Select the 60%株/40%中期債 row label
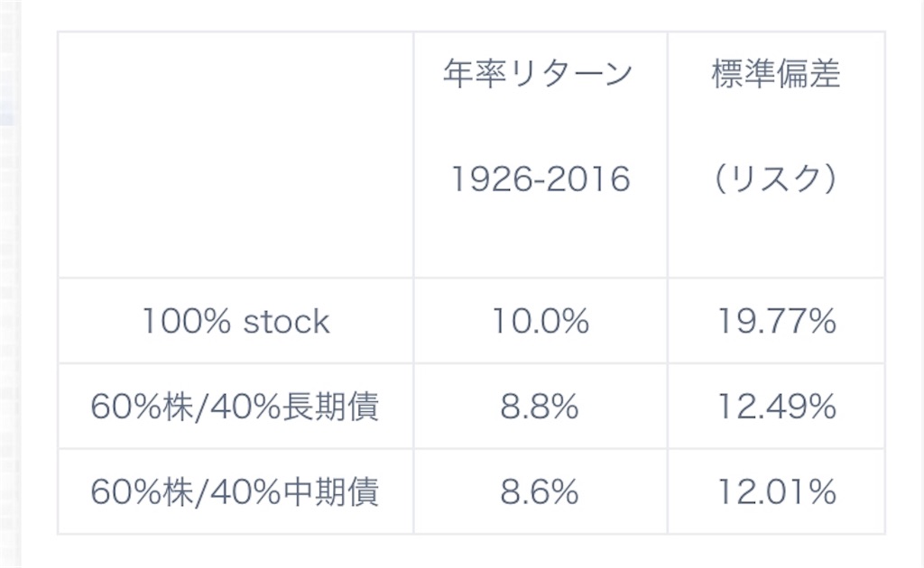This screenshot has height=568, width=924. 235,492
